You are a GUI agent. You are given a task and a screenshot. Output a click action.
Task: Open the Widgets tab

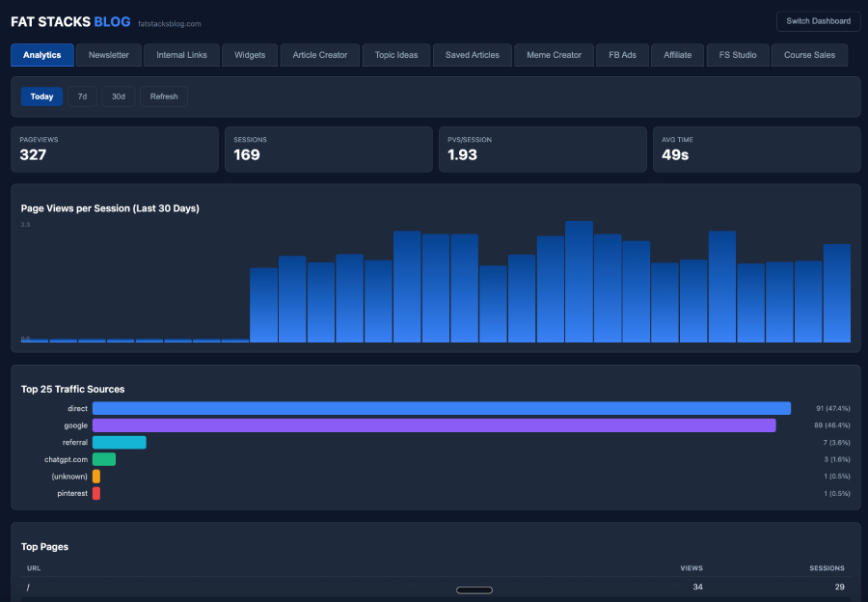pos(250,55)
